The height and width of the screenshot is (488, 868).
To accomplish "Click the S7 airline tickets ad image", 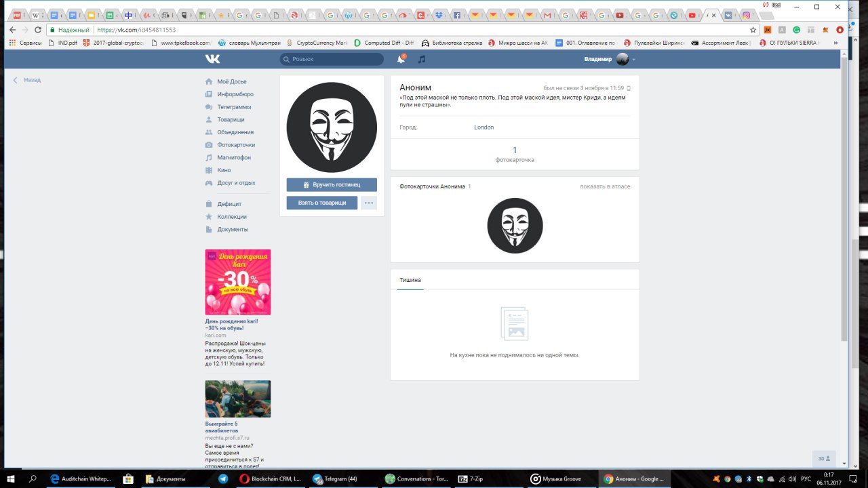I will (238, 399).
